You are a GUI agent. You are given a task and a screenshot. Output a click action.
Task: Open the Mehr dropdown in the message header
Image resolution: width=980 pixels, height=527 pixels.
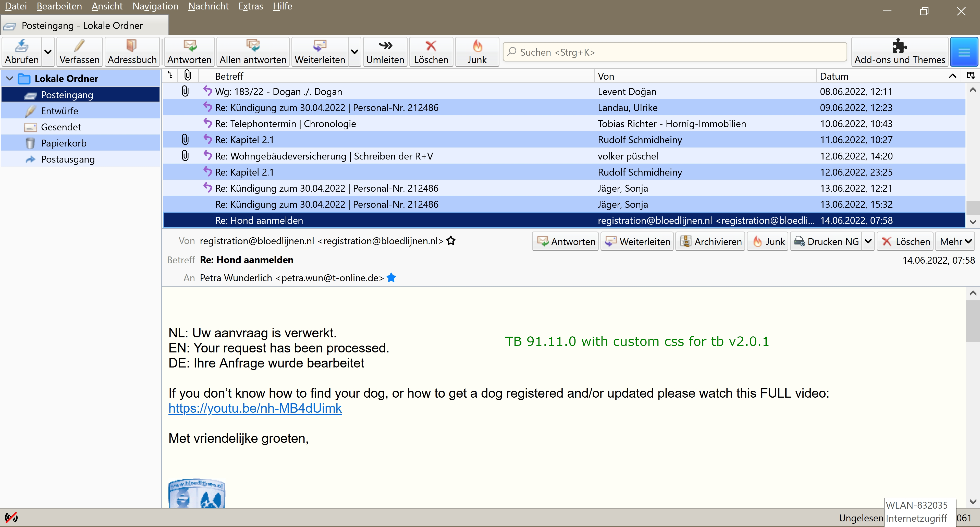(955, 242)
